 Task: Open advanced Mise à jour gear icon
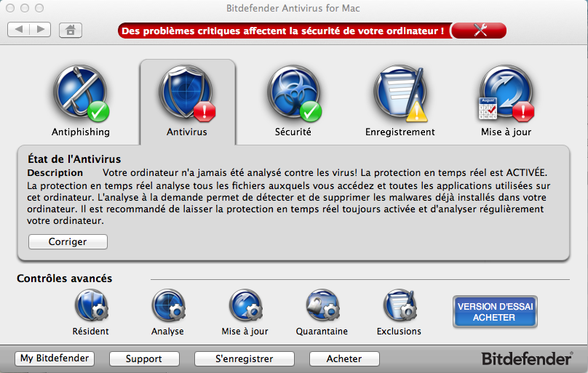tap(246, 305)
